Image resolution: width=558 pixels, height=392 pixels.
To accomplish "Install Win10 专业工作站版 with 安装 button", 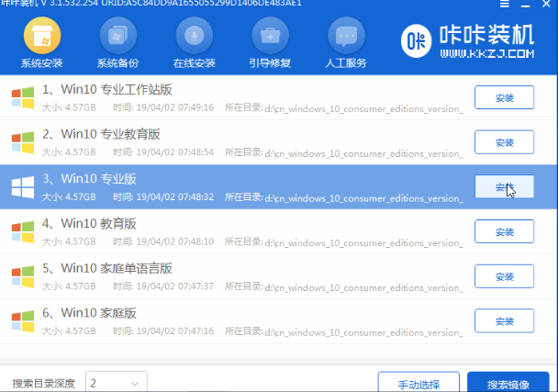I will click(x=504, y=96).
